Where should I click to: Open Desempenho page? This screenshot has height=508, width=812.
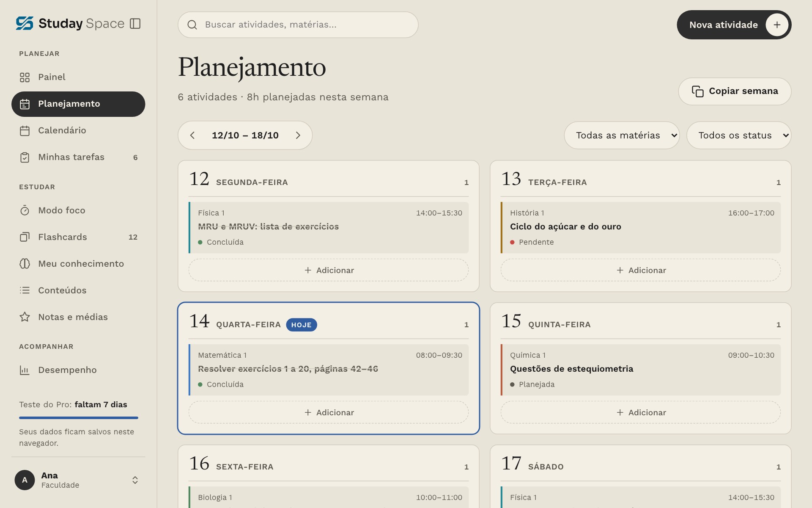click(x=78, y=370)
